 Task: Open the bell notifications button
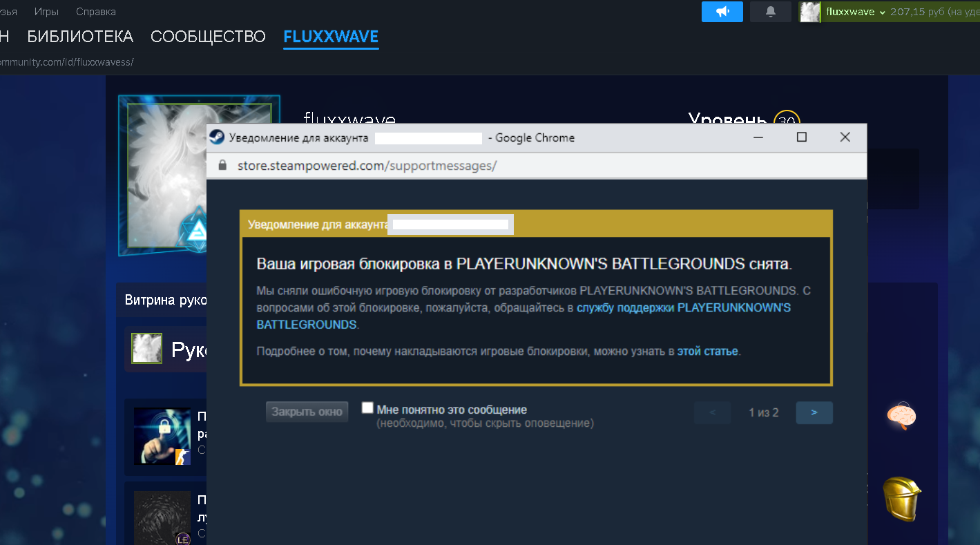pyautogui.click(x=771, y=12)
